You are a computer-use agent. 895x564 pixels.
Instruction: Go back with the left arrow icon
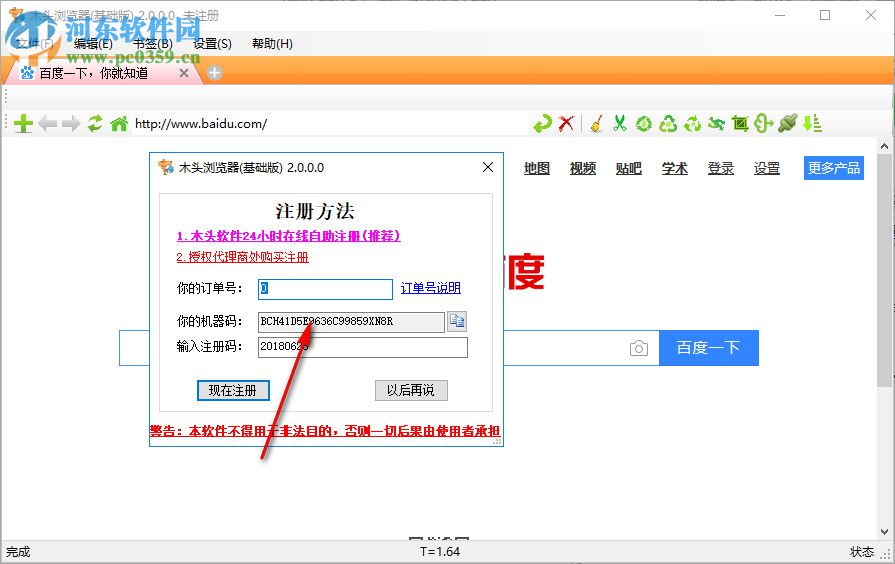(x=47, y=123)
